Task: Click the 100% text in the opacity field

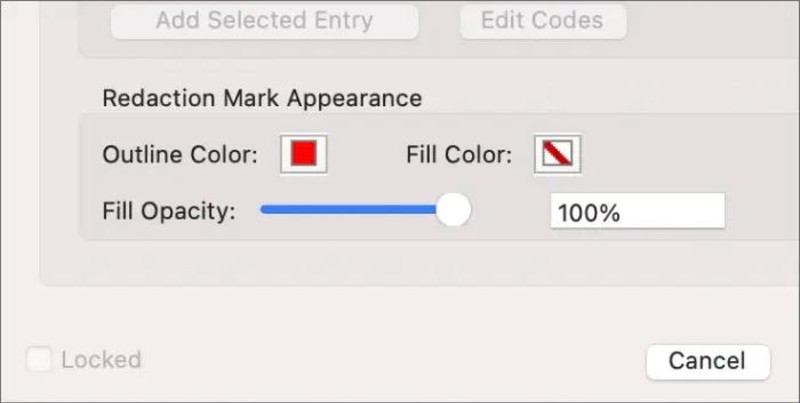Action: pos(589,213)
